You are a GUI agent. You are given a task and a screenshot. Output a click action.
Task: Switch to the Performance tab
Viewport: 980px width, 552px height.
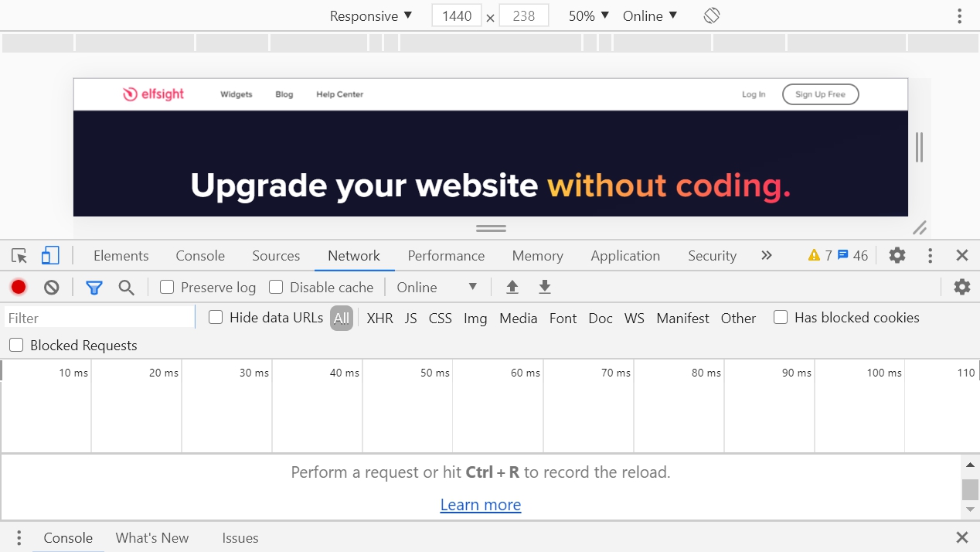[x=446, y=255]
